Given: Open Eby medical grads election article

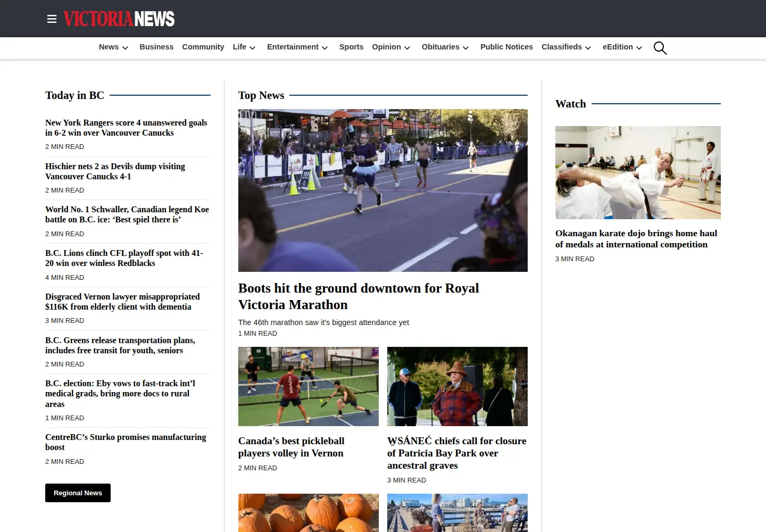Looking at the screenshot, I should 120,394.
